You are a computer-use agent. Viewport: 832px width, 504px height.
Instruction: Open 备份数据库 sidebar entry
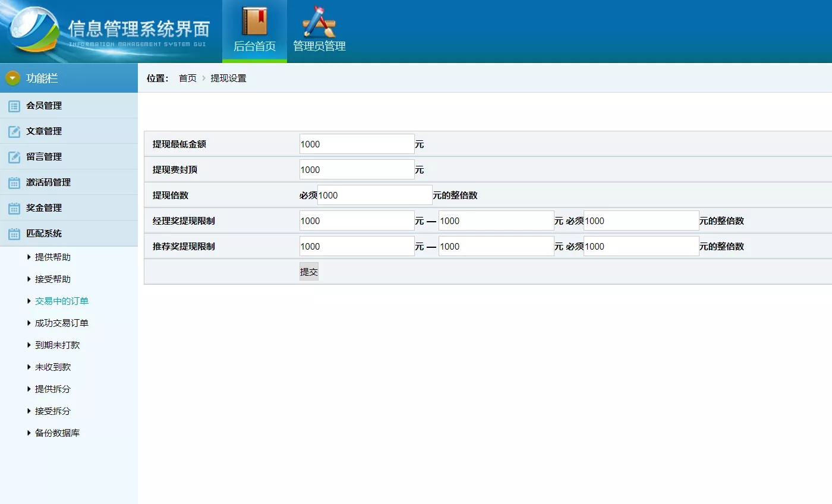click(x=57, y=433)
